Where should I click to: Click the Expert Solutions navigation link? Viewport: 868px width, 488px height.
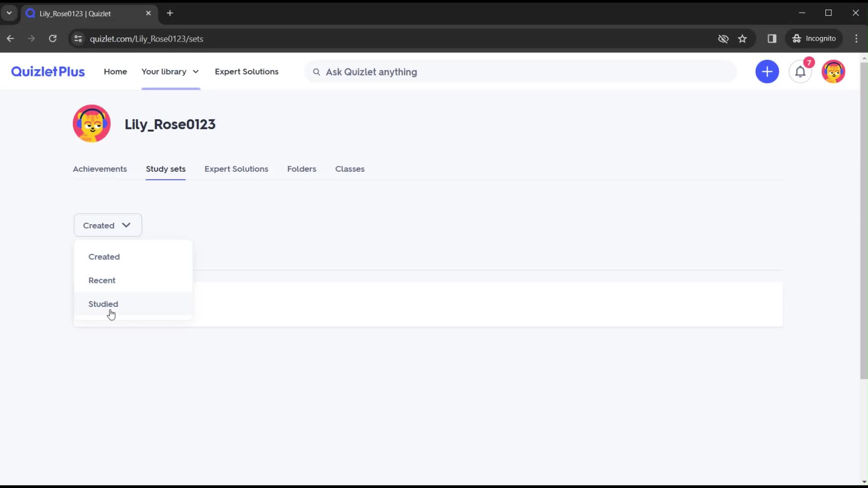[247, 71]
